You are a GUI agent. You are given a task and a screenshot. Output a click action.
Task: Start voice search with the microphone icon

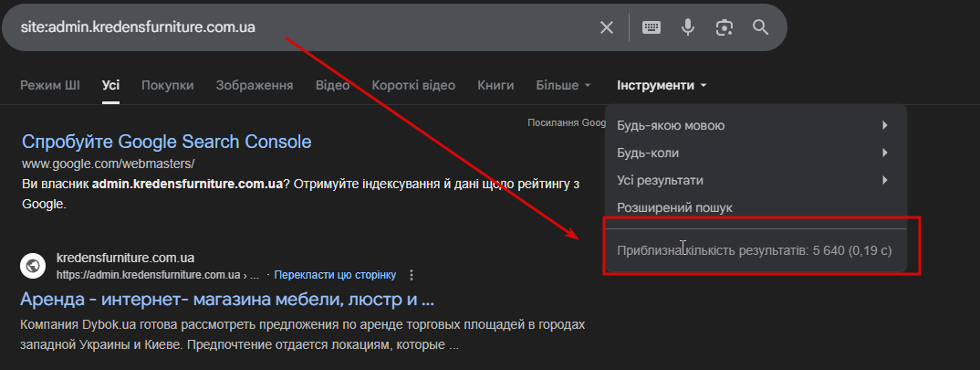click(688, 27)
